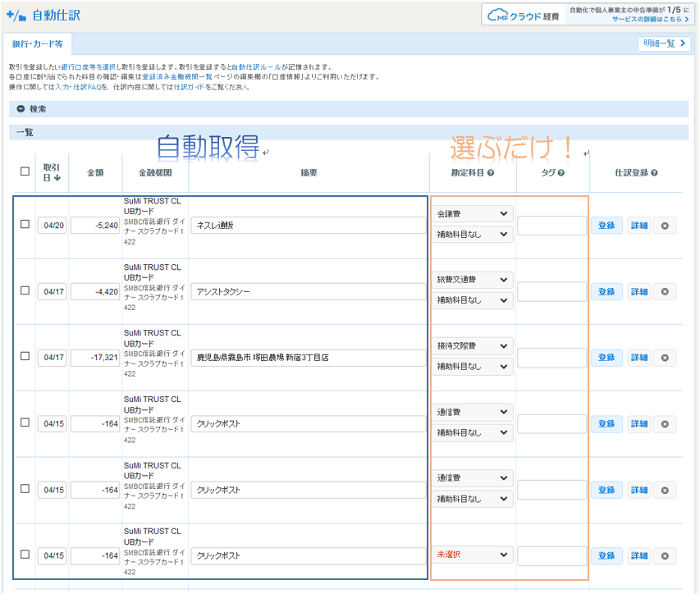700x594 pixels.
Task: Check the box for 04/20 ネスレ通販 row
Action: [x=25, y=224]
